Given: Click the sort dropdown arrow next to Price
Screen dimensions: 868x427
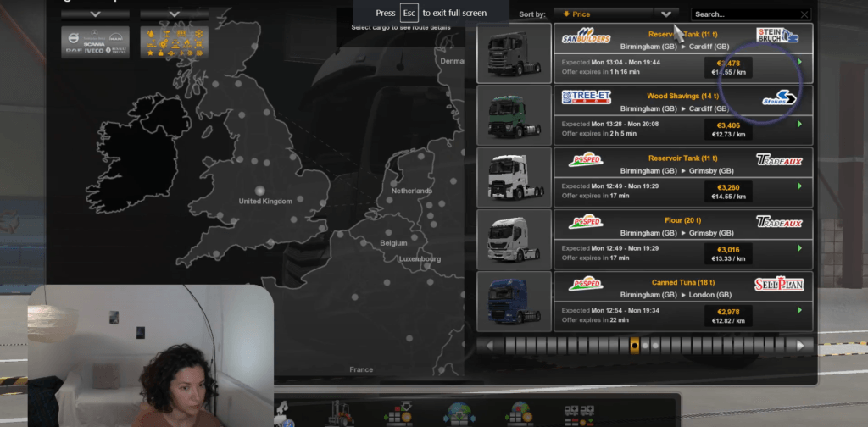Looking at the screenshot, I should click(x=666, y=14).
